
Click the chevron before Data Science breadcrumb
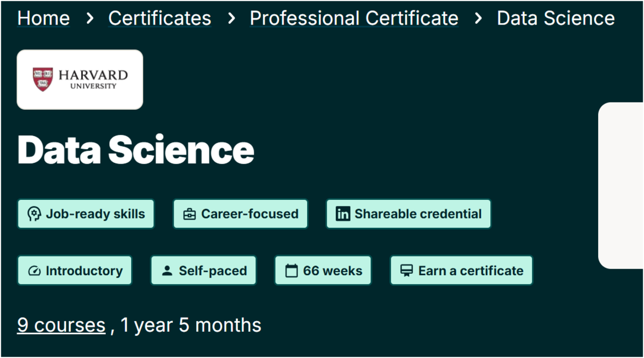[478, 18]
